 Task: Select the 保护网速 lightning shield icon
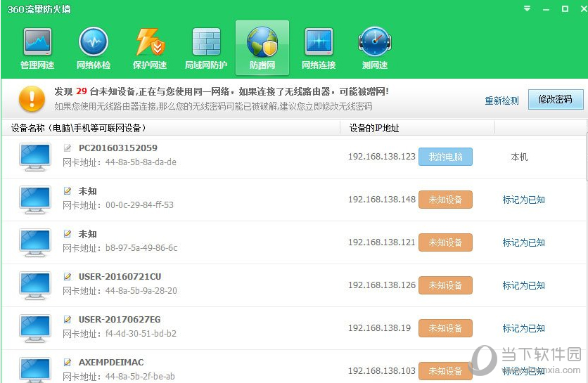click(150, 48)
